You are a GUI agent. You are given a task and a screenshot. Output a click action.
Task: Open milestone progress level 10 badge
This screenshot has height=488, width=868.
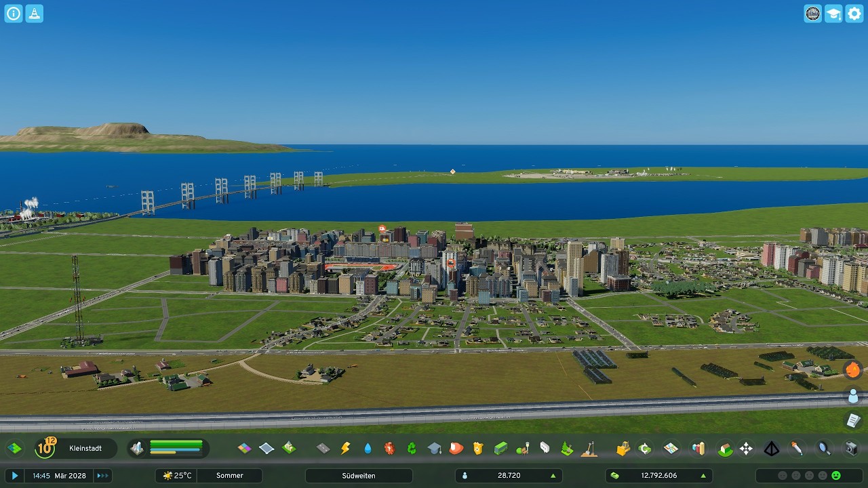click(45, 448)
